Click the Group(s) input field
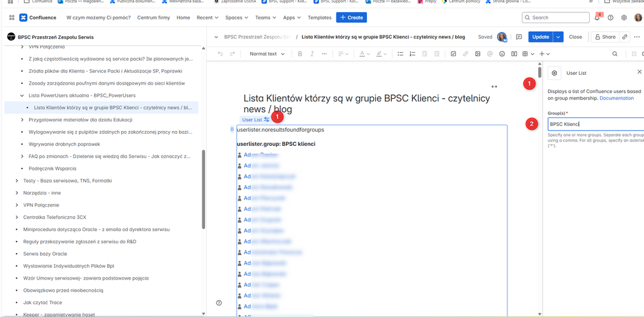Screen dimensions: 644x317 coord(596,124)
